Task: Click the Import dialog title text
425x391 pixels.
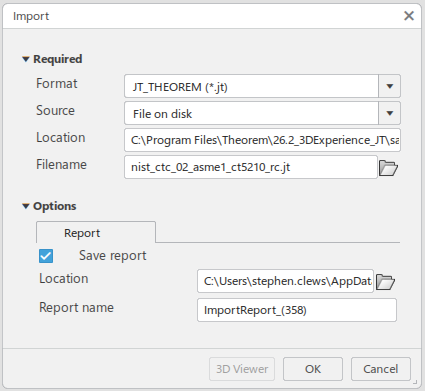Action: coord(31,16)
